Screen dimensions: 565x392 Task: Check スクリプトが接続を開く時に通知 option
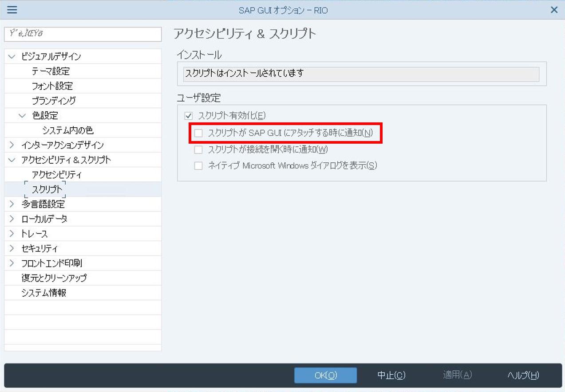tap(198, 150)
